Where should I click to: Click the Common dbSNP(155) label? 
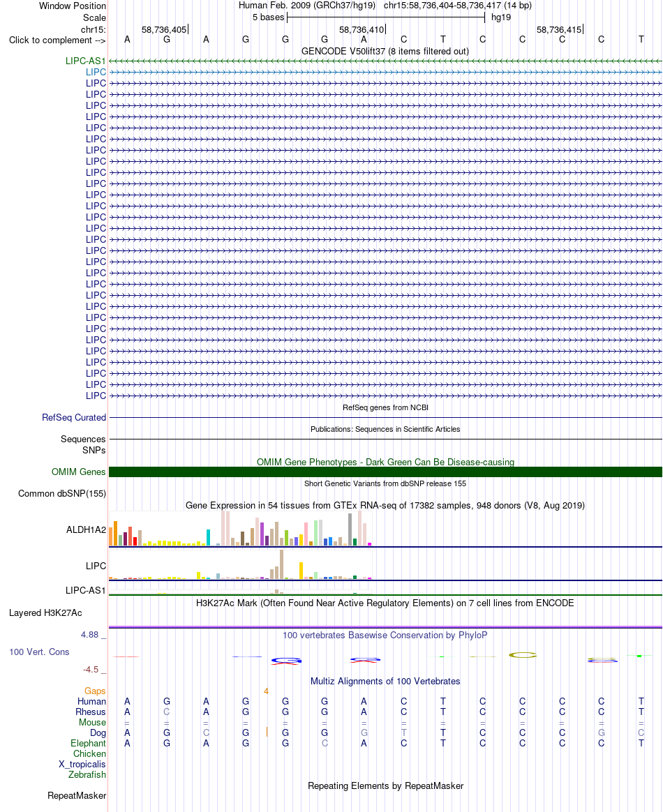pyautogui.click(x=62, y=493)
